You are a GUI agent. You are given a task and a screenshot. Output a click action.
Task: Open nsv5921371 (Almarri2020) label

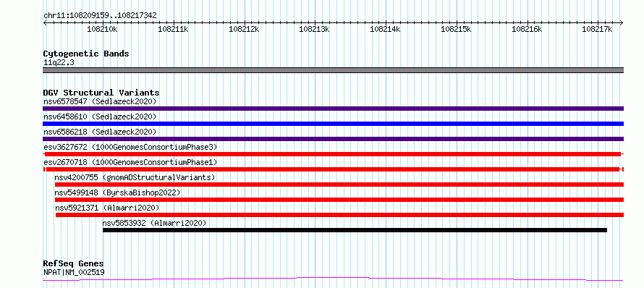coord(107,208)
